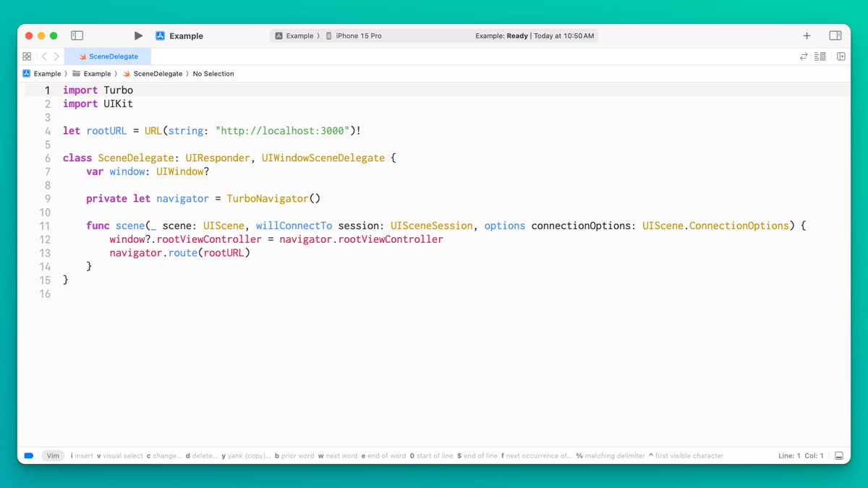Click 'UIWindow?' type on line 7

(182, 171)
